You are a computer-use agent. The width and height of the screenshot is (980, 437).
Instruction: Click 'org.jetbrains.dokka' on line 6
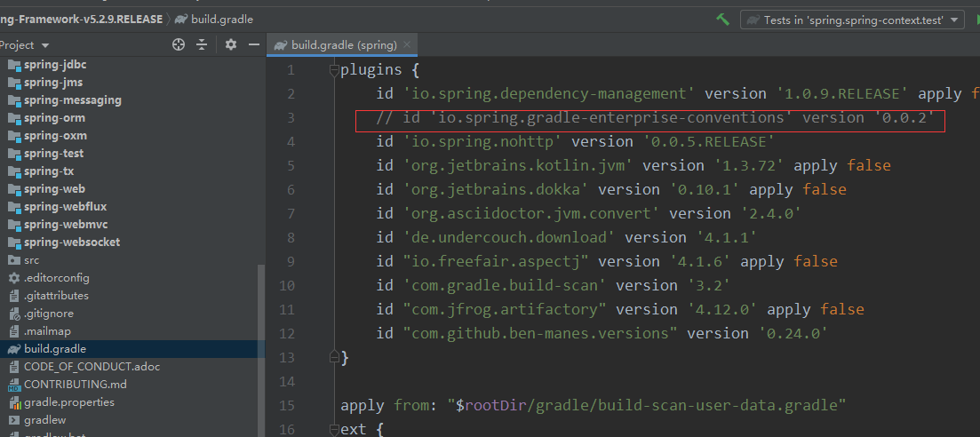496,189
